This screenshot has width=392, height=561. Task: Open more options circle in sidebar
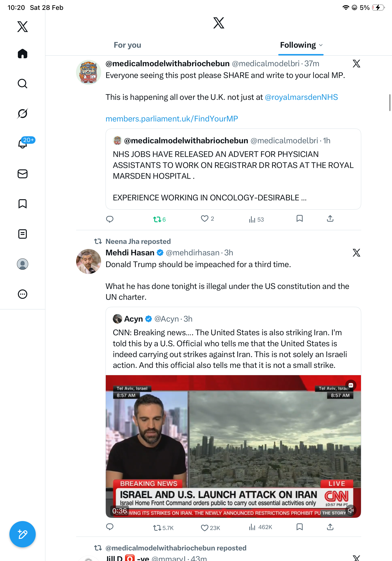pyautogui.click(x=23, y=294)
